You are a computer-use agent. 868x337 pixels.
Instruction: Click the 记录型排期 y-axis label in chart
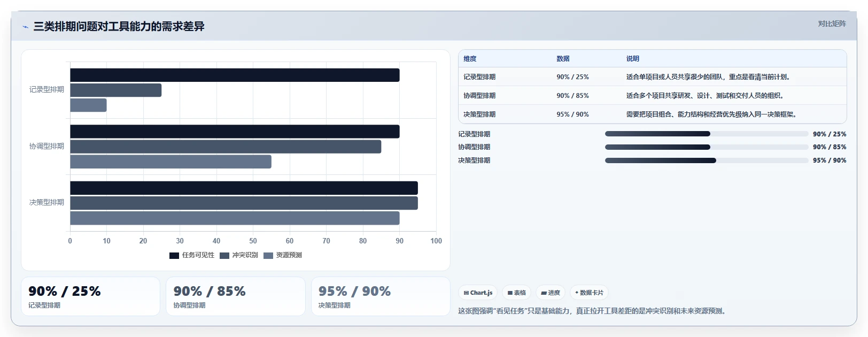[46, 90]
